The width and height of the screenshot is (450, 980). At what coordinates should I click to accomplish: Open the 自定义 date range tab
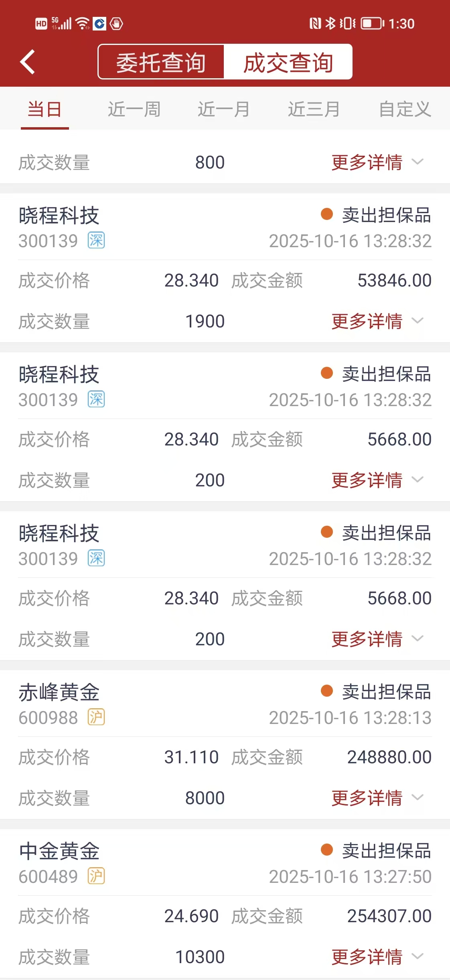(x=405, y=109)
